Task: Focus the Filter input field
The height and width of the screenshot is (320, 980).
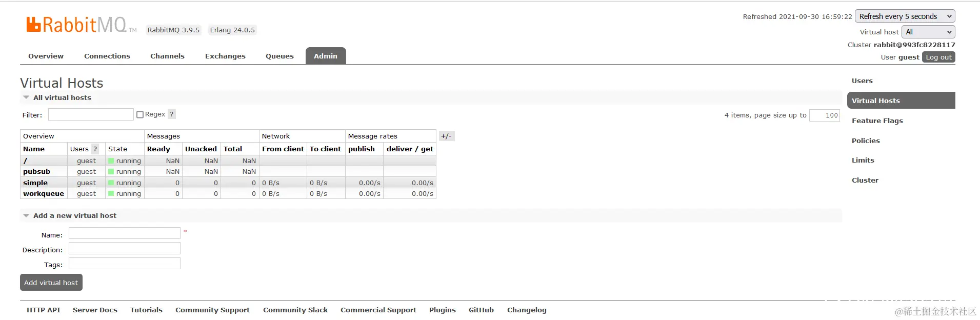Action: (x=91, y=114)
